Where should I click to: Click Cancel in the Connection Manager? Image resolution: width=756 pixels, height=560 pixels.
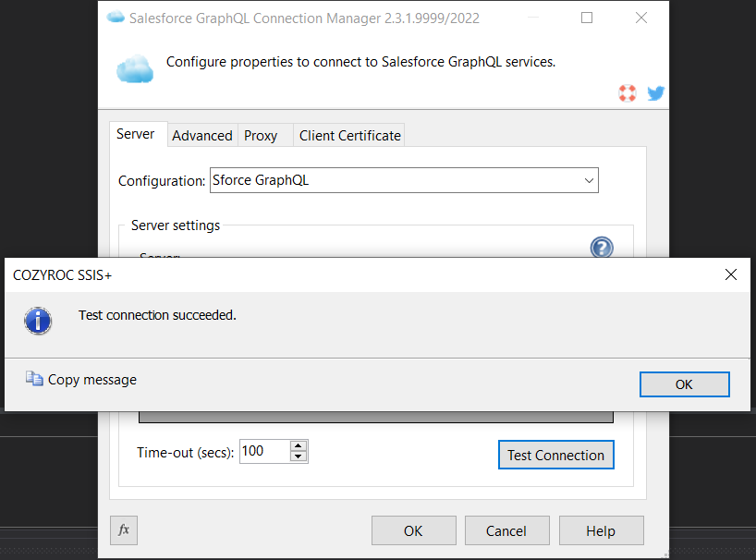pyautogui.click(x=506, y=530)
